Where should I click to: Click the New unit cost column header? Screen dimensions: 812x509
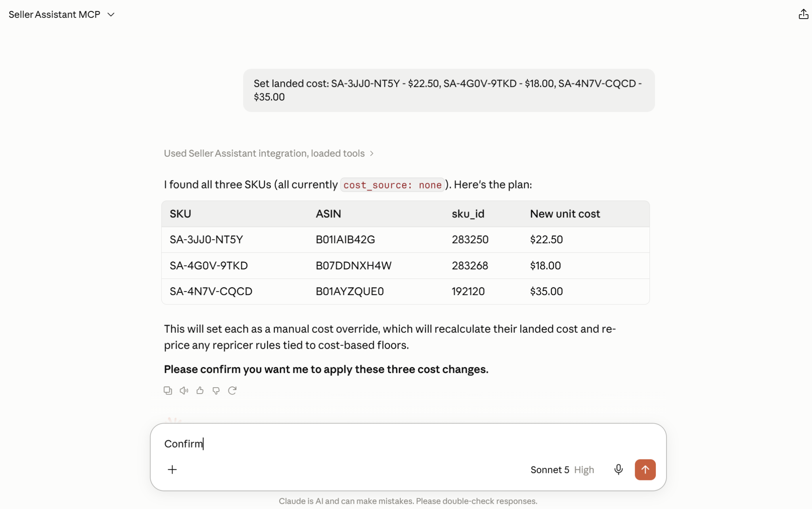tap(565, 214)
